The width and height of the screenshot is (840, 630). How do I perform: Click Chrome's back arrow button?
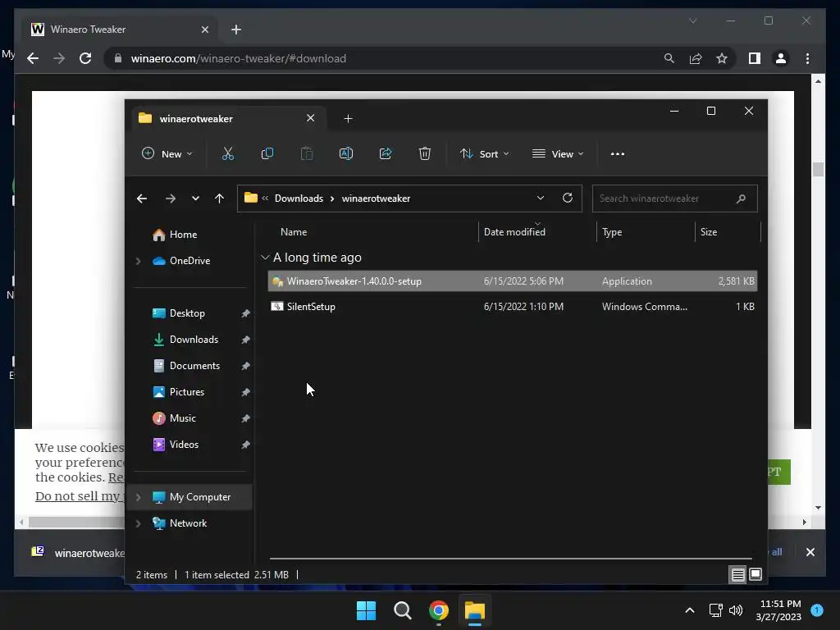33,58
